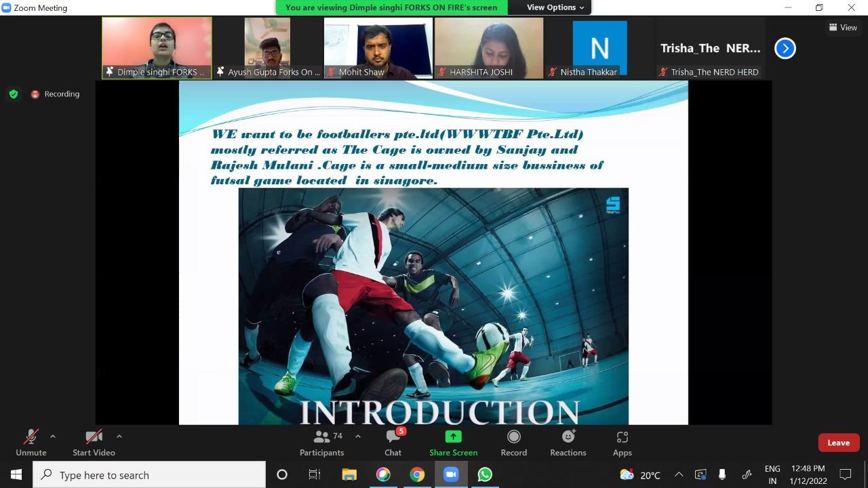The width and height of the screenshot is (868, 488).
Task: Click the green encryption shield icon
Action: [x=14, y=94]
